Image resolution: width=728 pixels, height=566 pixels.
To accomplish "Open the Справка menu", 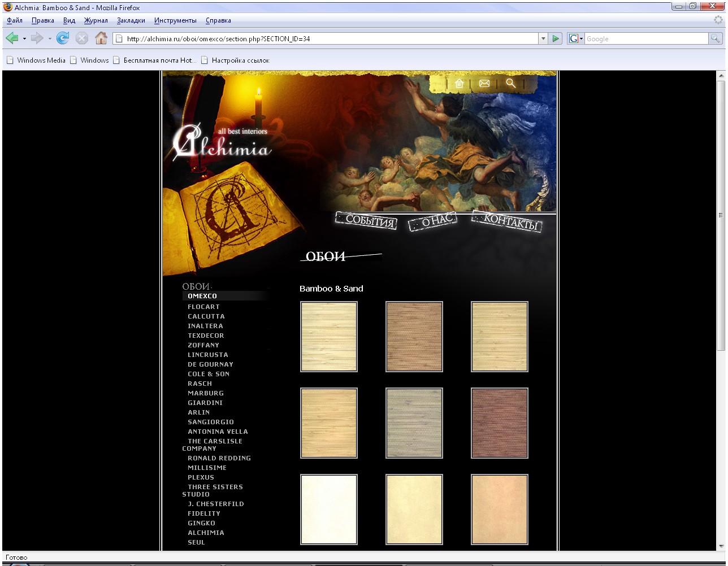I will coord(218,20).
